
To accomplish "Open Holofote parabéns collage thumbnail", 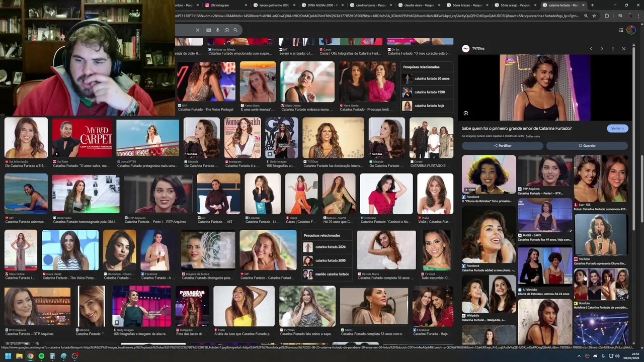I will (x=601, y=285).
